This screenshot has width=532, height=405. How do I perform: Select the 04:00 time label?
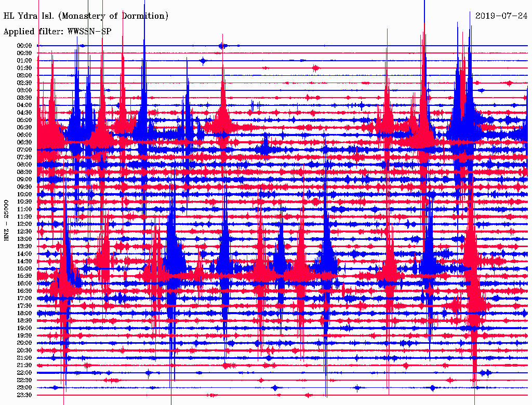click(24, 105)
